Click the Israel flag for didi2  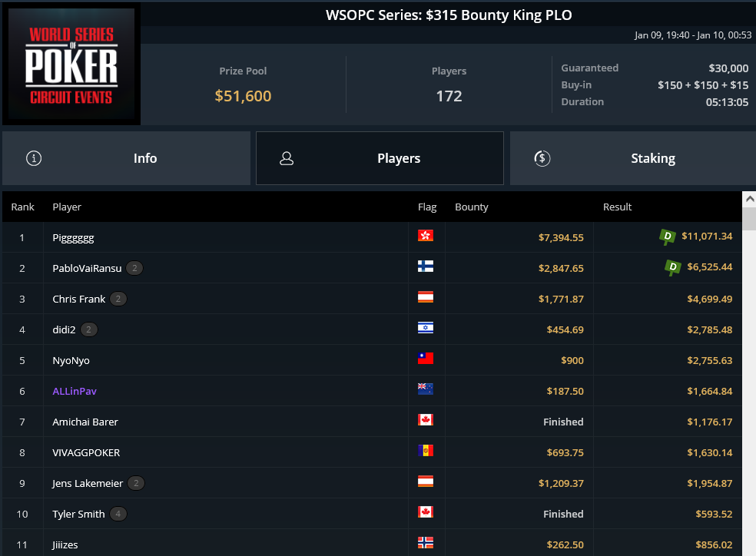[426, 328]
